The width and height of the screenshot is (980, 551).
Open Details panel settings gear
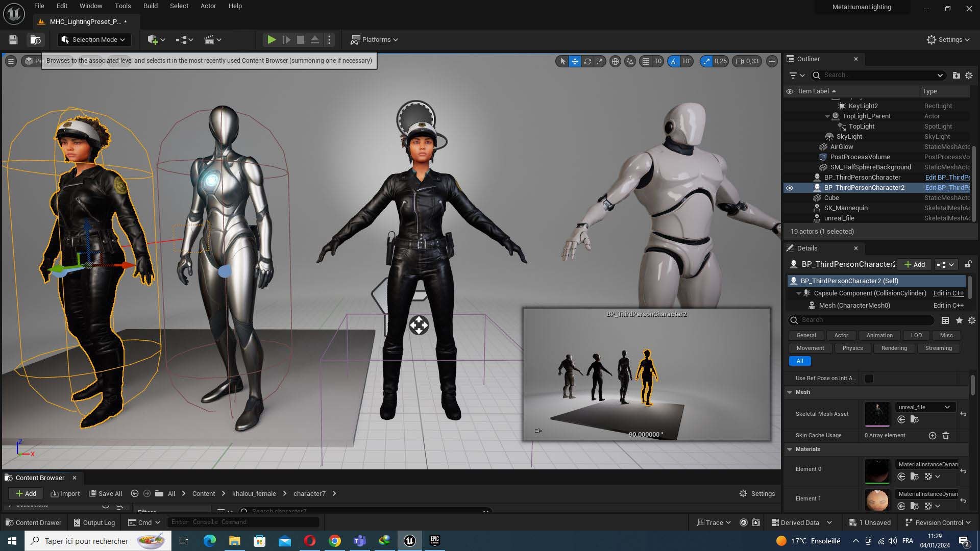point(971,320)
